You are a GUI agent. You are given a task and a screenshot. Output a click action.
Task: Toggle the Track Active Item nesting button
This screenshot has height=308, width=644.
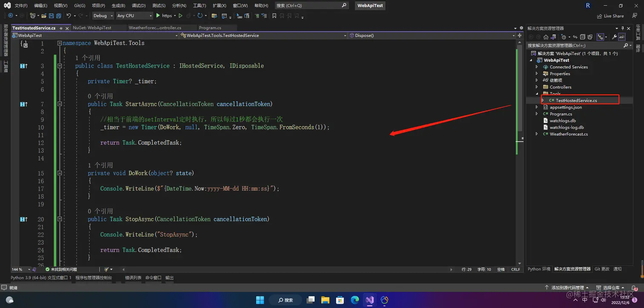600,37
